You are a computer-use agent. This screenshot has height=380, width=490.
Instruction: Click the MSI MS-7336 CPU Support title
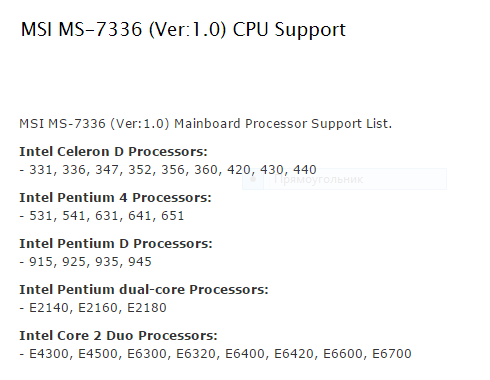(183, 29)
